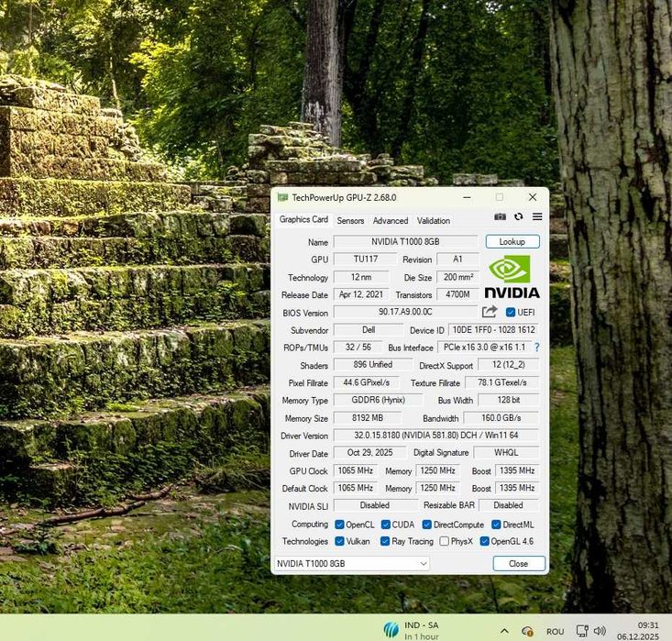Toggle the DirectML checkbox
Image resolution: width=672 pixels, height=641 pixels.
(496, 525)
